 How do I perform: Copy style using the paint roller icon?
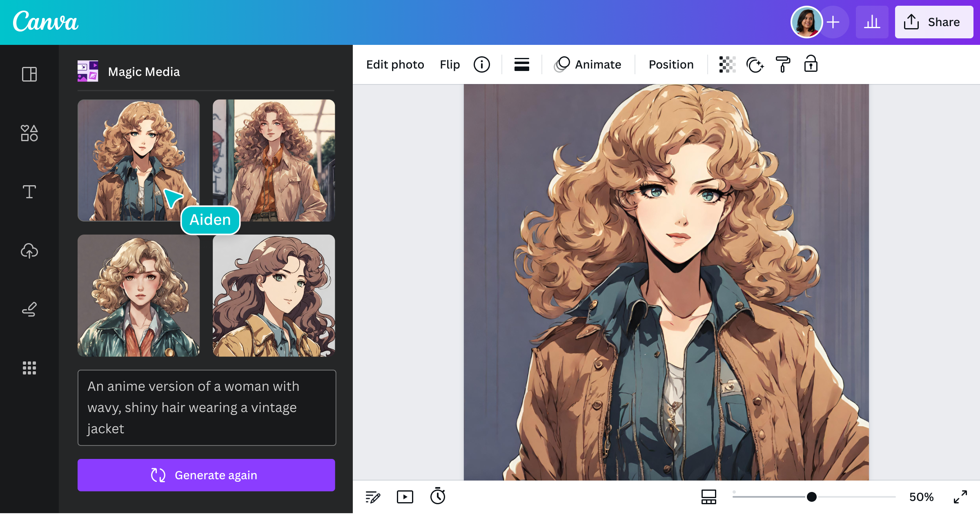(783, 64)
